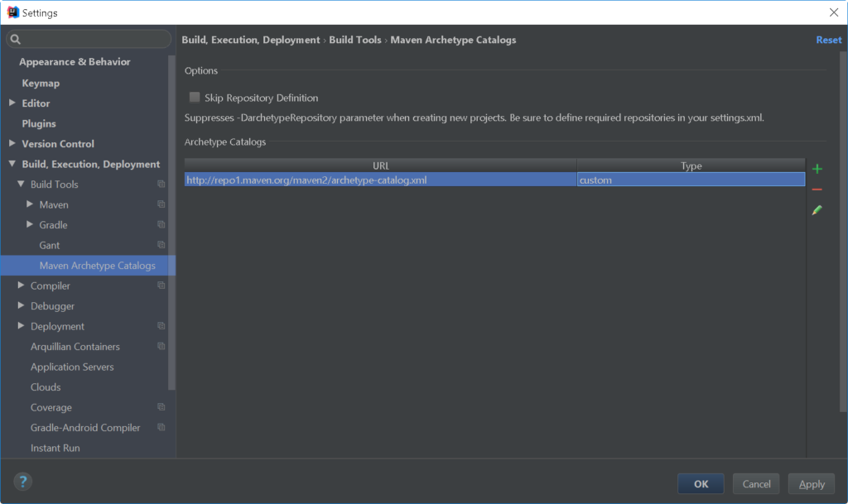Click the right panel vertical scrollbar
This screenshot has width=848, height=504.
pyautogui.click(x=843, y=233)
